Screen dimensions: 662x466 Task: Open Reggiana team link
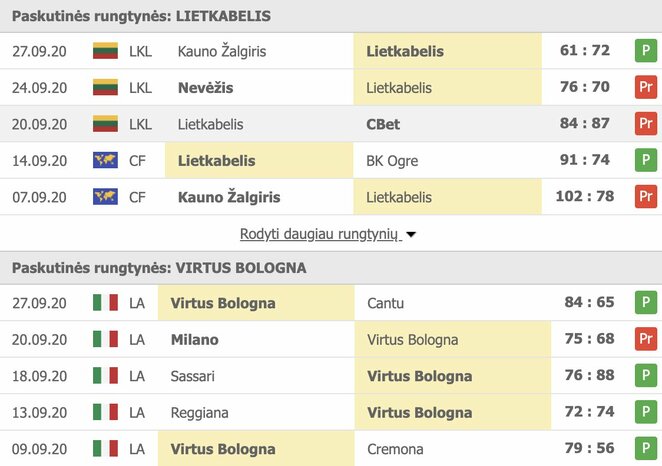click(x=199, y=413)
